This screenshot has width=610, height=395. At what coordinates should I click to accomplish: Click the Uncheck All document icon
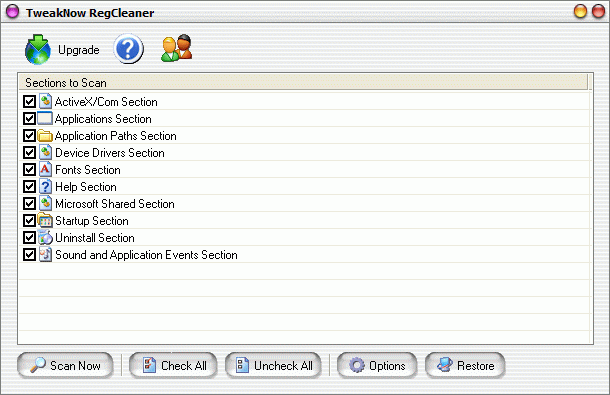[x=242, y=365]
